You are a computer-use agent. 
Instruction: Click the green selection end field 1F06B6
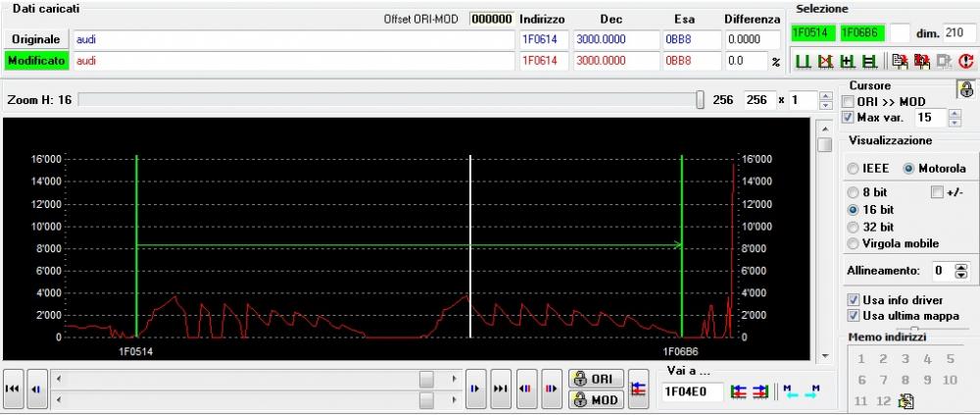click(863, 33)
